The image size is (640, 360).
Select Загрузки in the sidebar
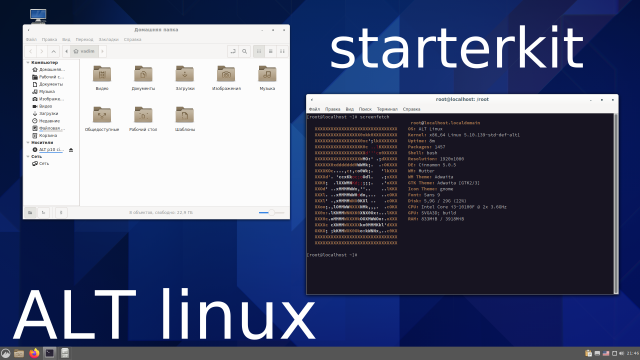tap(45, 113)
